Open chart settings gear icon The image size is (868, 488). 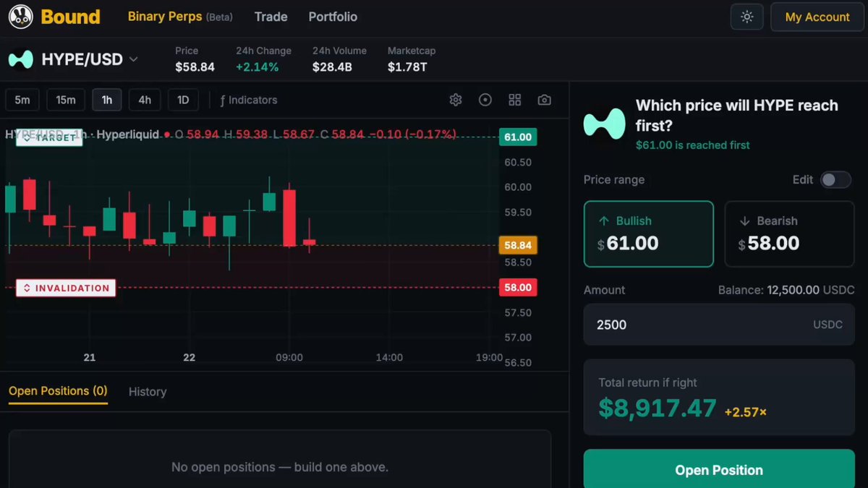coord(456,100)
